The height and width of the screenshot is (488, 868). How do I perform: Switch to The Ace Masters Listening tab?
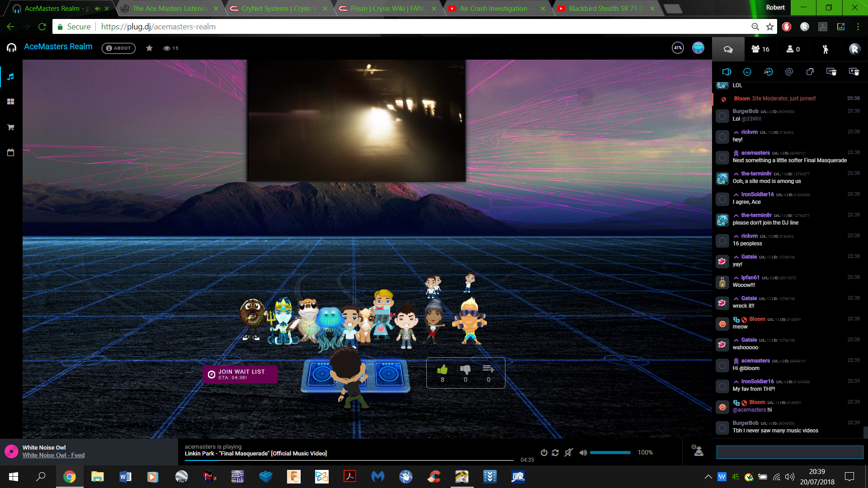tap(170, 8)
